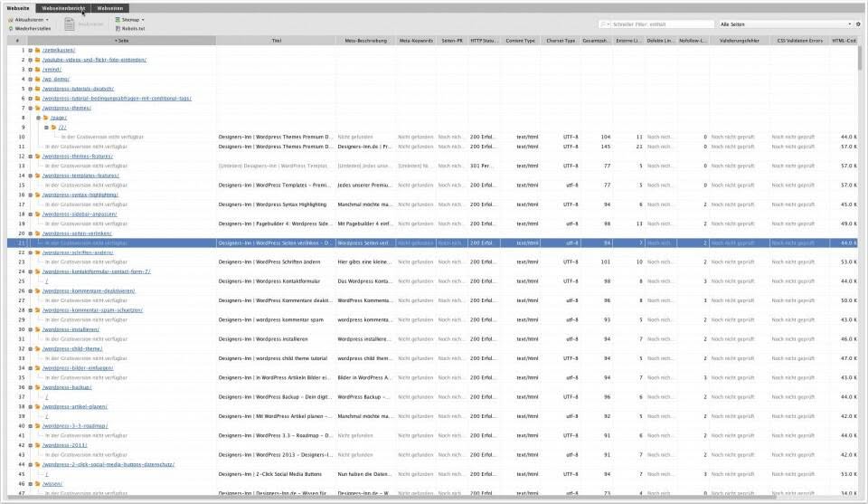The height and width of the screenshot is (504, 868).
Task: Click folder icon of /xmind/ row
Action: 38,70
